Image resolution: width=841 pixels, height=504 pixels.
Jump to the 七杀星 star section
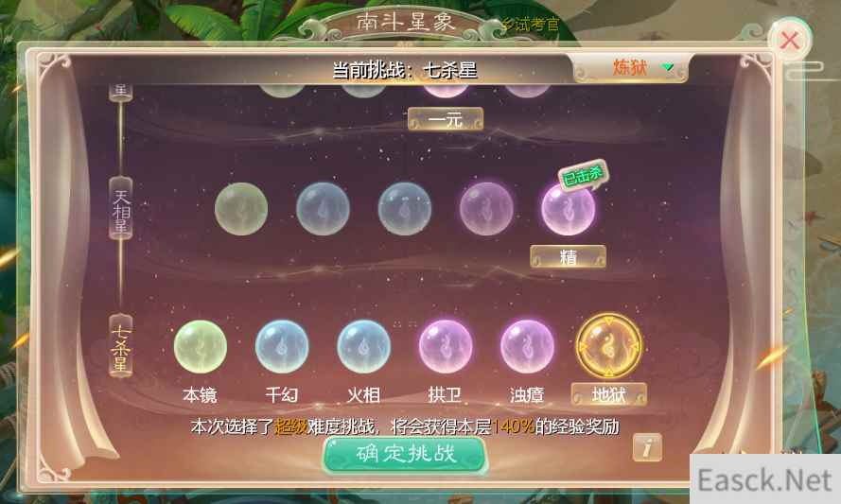tap(121, 346)
